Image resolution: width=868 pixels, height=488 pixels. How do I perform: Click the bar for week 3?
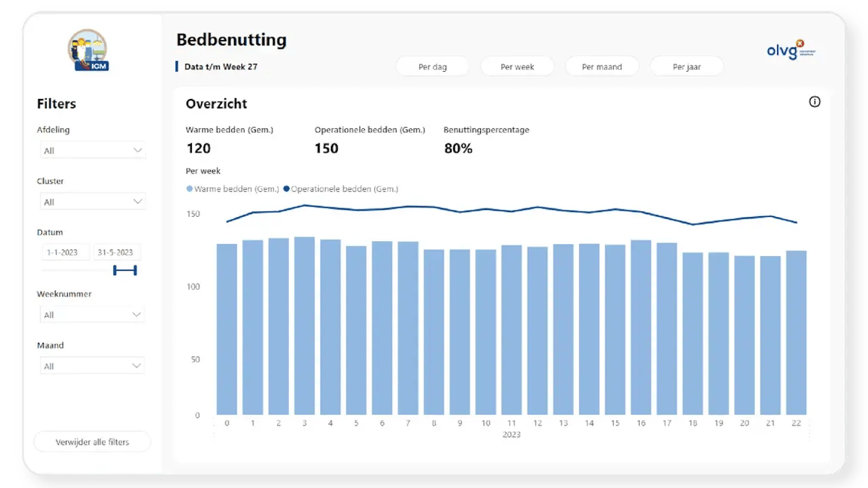305,326
